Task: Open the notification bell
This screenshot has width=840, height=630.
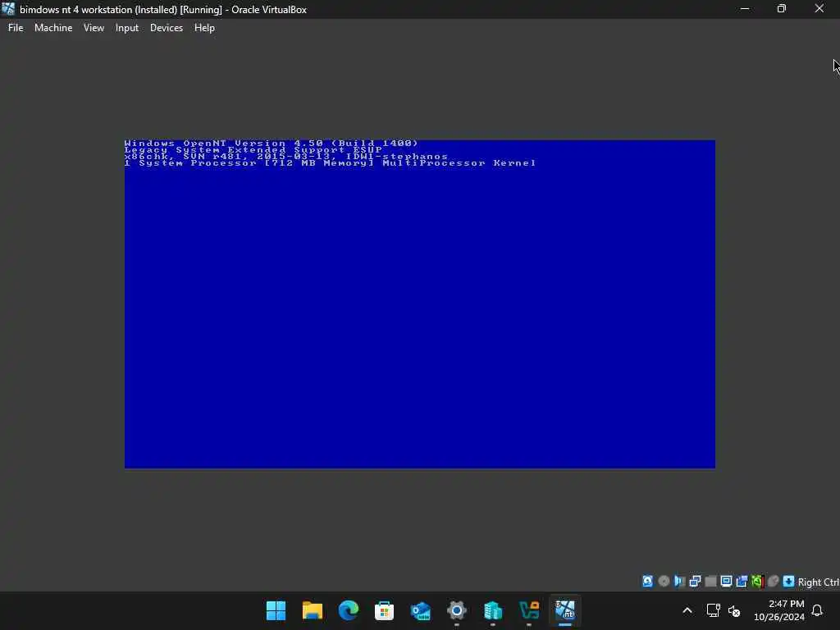Action: point(817,610)
